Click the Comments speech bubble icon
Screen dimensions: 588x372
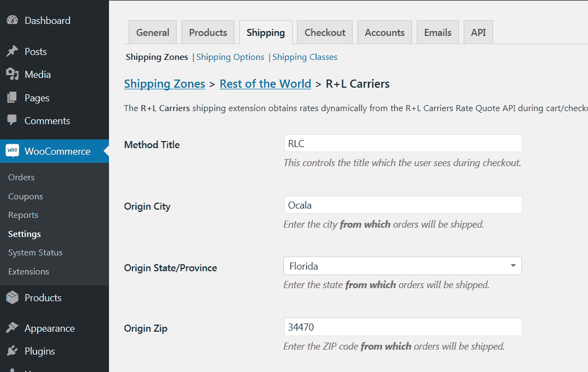pos(12,120)
